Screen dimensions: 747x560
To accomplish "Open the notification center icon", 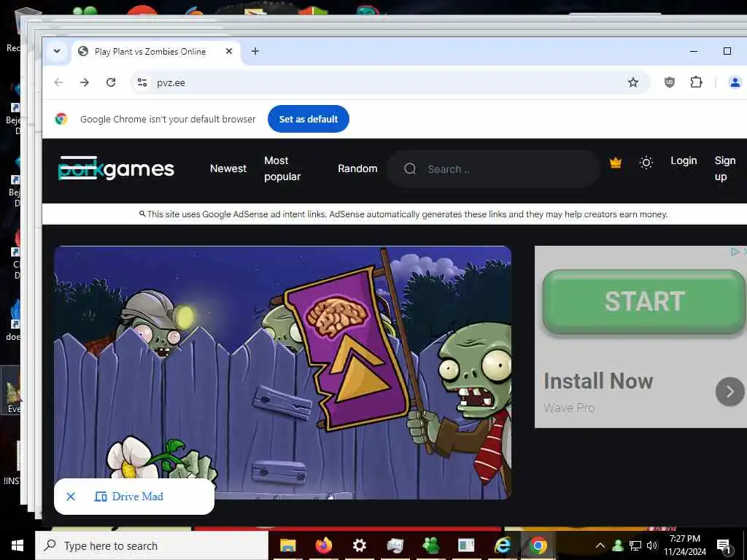I will coord(724,546).
